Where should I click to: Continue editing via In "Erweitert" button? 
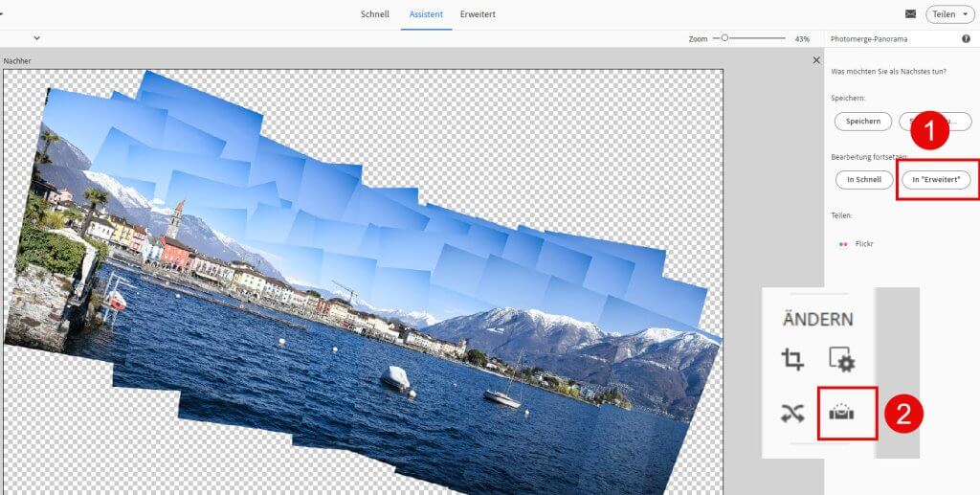936,179
